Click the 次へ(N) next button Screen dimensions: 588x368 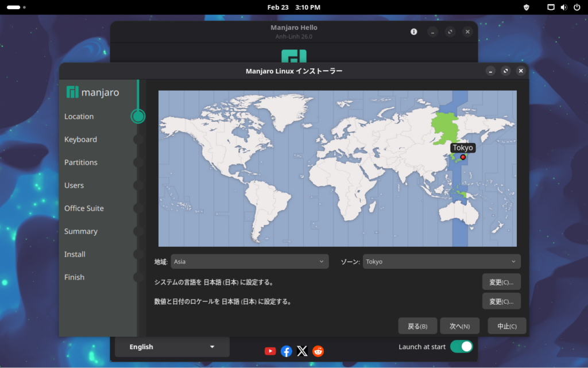pos(459,326)
